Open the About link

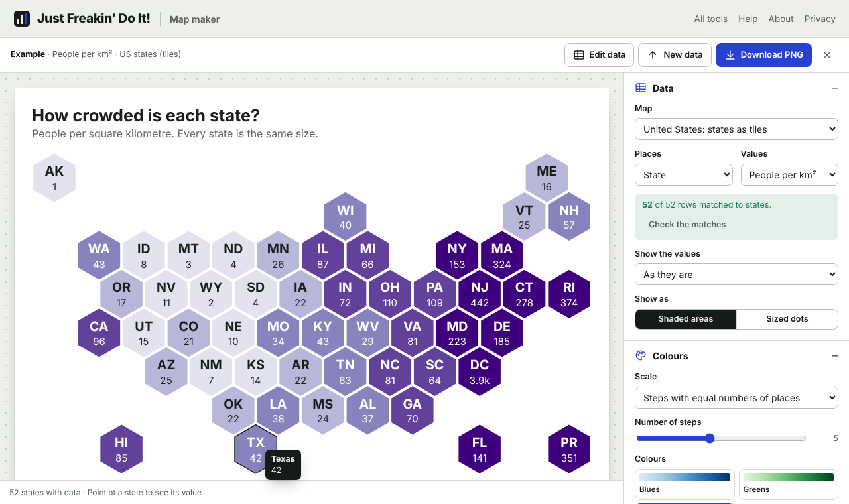point(781,19)
